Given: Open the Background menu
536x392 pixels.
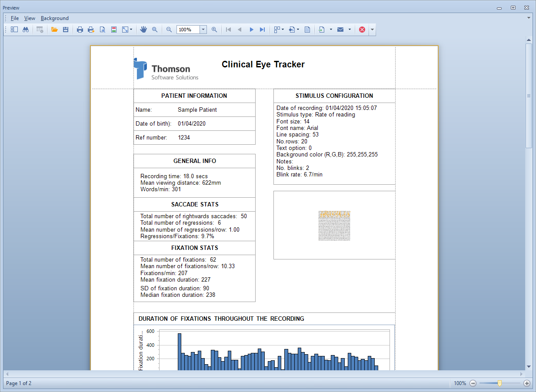Looking at the screenshot, I should [55, 18].
